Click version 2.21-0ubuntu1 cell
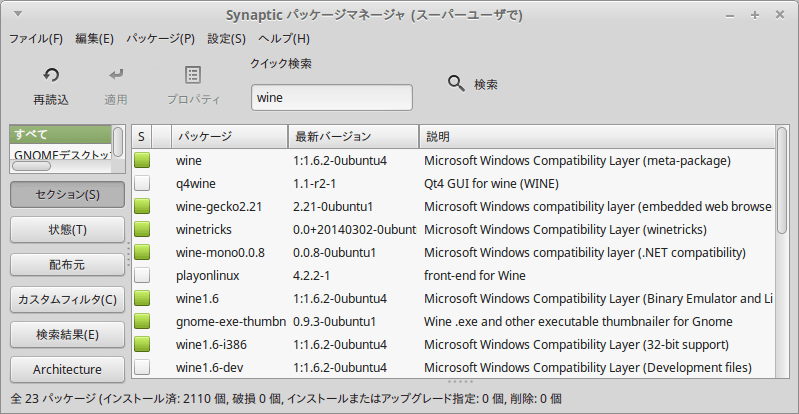This screenshot has width=799, height=414. coord(333,206)
